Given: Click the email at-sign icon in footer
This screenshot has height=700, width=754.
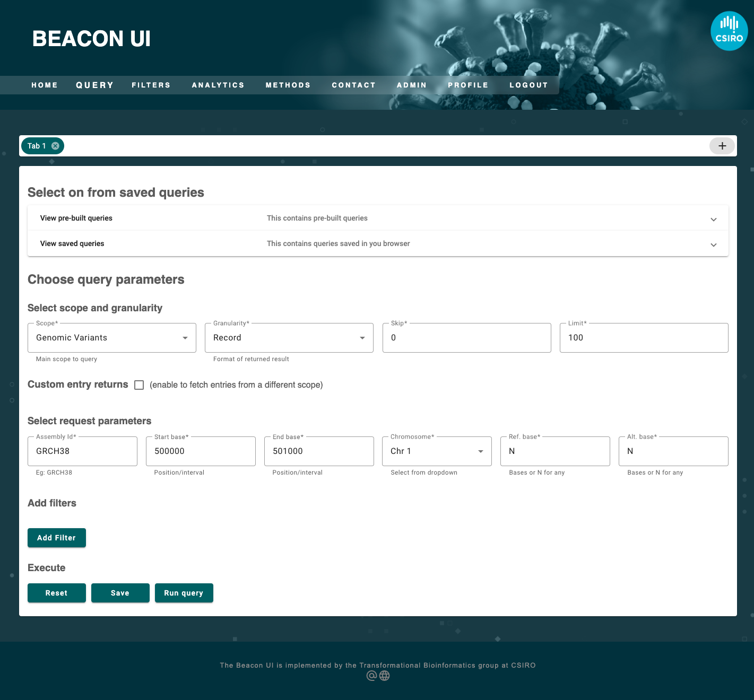Looking at the screenshot, I should (x=371, y=676).
